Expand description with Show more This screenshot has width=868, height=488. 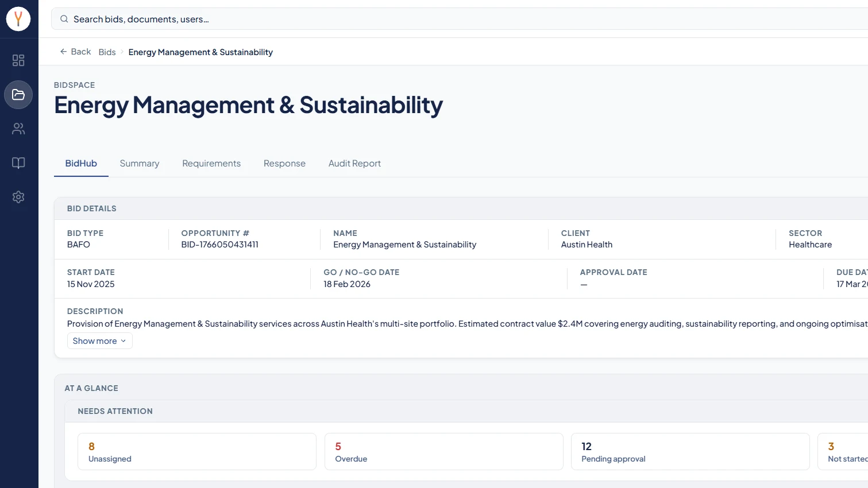[100, 341]
